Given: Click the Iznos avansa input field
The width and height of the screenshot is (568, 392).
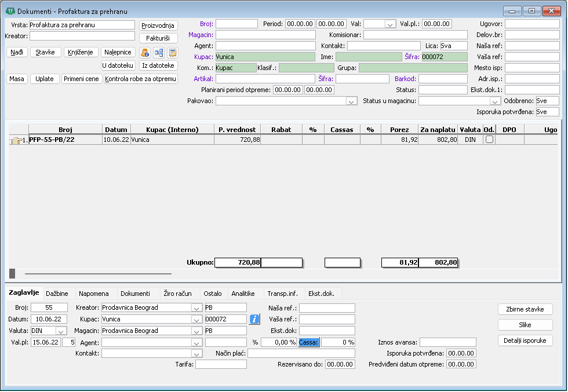Looking at the screenshot, I should coord(447,342).
